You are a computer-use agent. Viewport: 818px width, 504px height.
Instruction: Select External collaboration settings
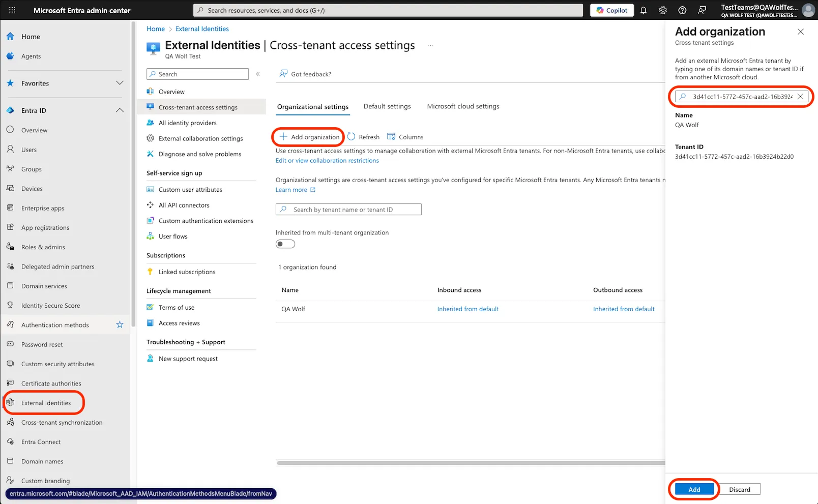click(x=201, y=139)
